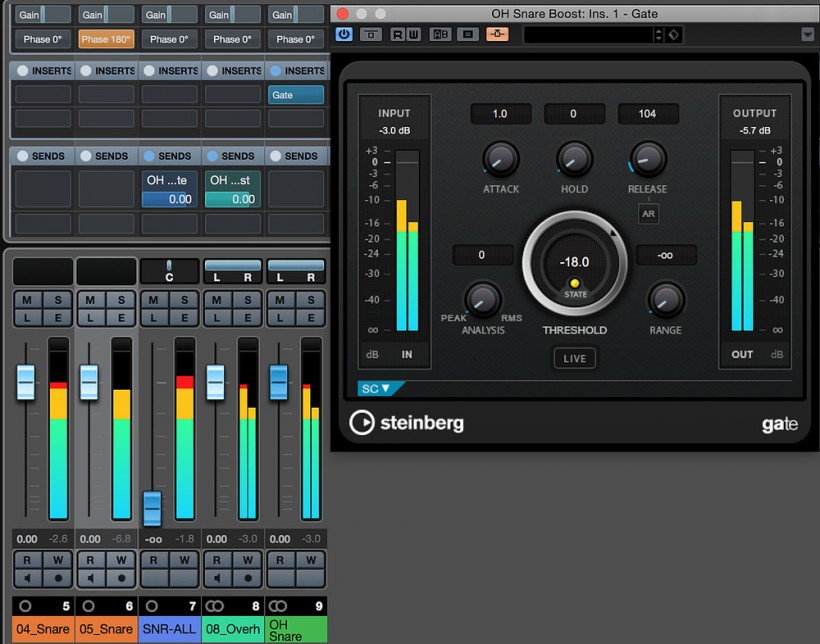Click the teal send level 0.00 bar
820x644 pixels.
click(233, 199)
